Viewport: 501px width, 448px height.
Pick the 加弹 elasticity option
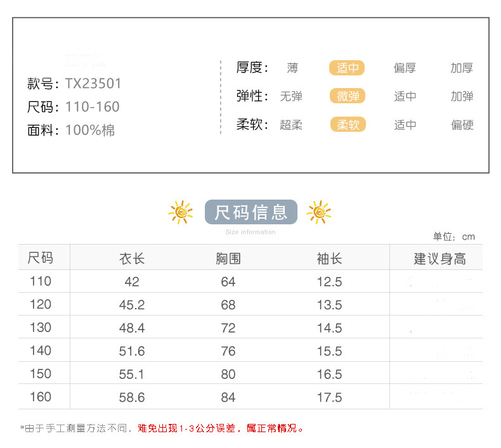click(x=462, y=96)
